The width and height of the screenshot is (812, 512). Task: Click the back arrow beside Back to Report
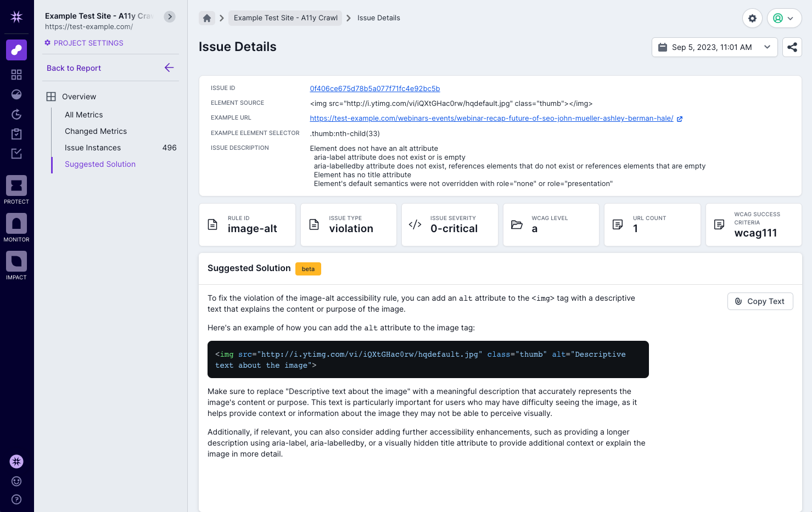169,67
